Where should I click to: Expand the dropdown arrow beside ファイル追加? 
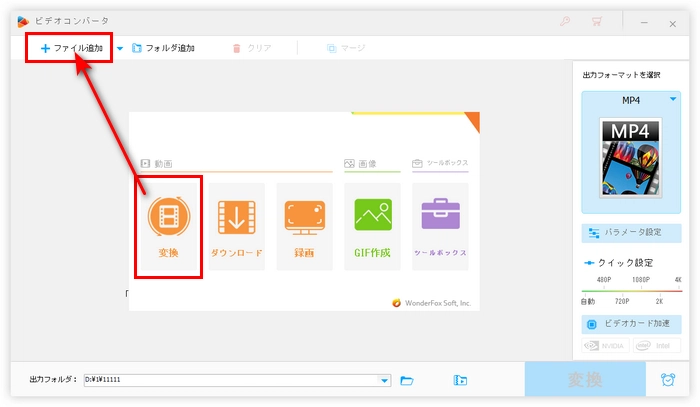click(120, 48)
